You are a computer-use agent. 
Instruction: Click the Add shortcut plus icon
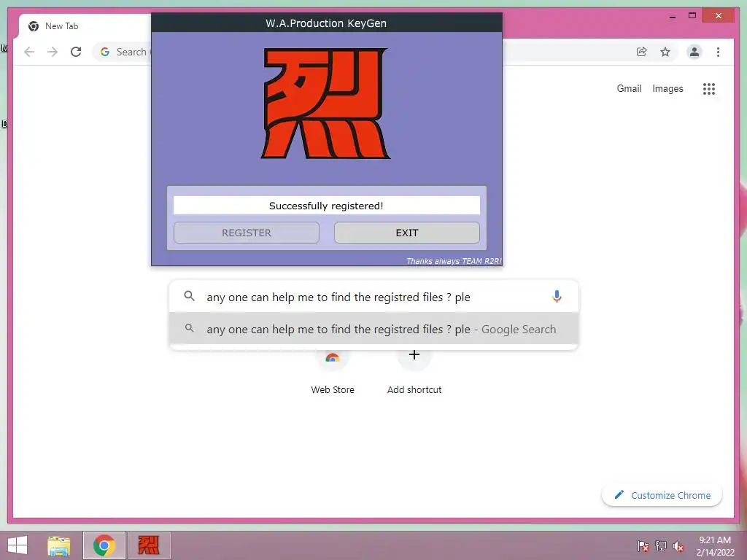click(414, 355)
